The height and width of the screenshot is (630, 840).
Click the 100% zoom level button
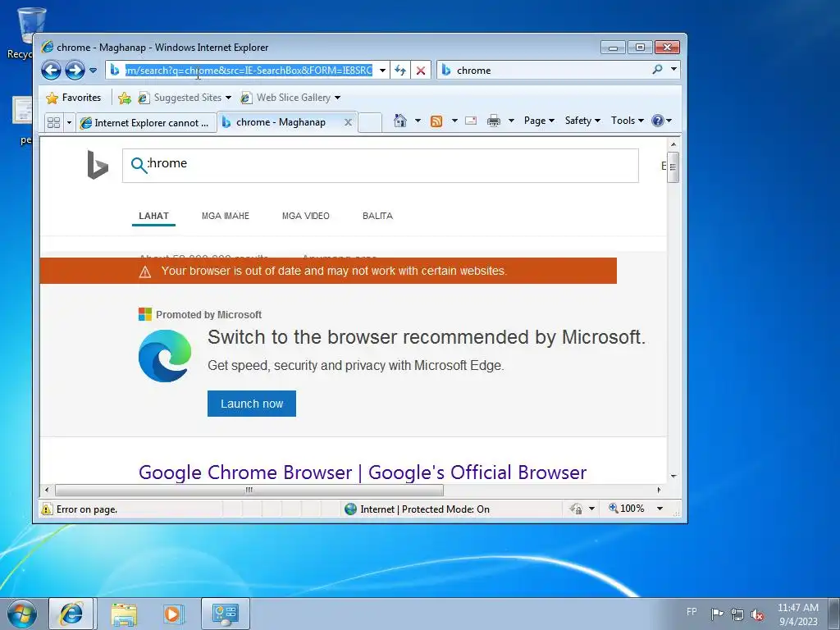point(626,509)
